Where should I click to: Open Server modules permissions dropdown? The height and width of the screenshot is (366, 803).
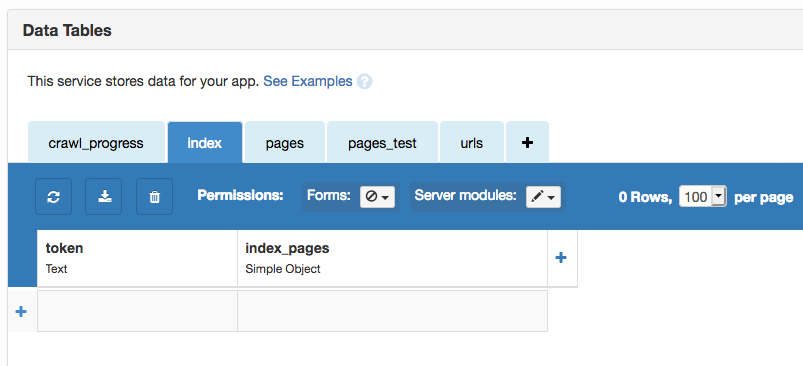coord(543,197)
